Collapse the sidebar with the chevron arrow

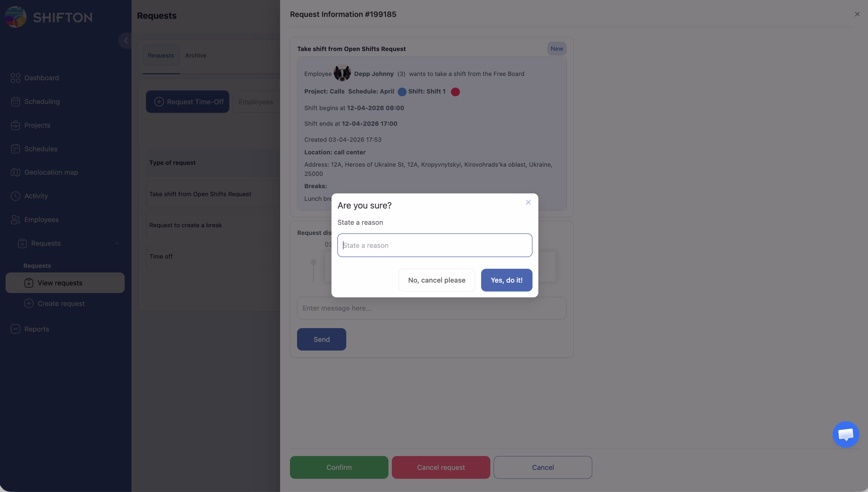coord(126,41)
